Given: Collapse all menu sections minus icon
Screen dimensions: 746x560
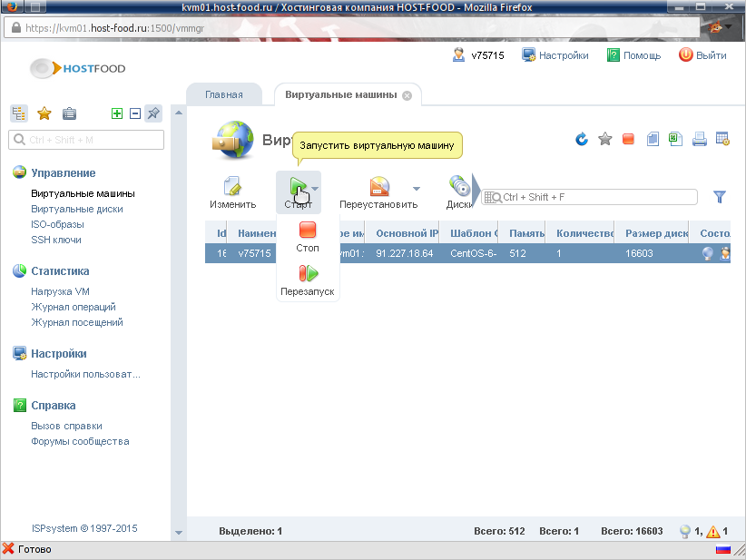Looking at the screenshot, I should tap(134, 113).
